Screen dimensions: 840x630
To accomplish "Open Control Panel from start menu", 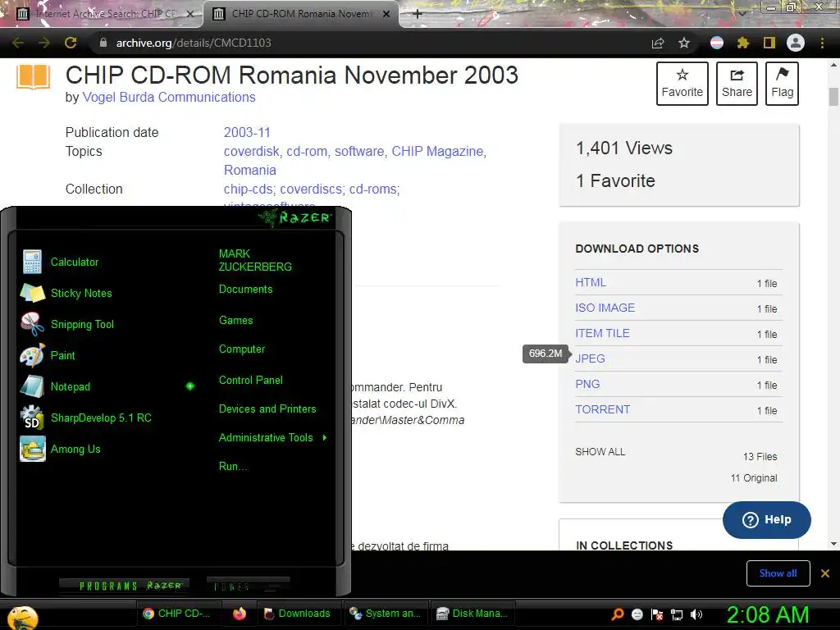I will click(x=251, y=381).
